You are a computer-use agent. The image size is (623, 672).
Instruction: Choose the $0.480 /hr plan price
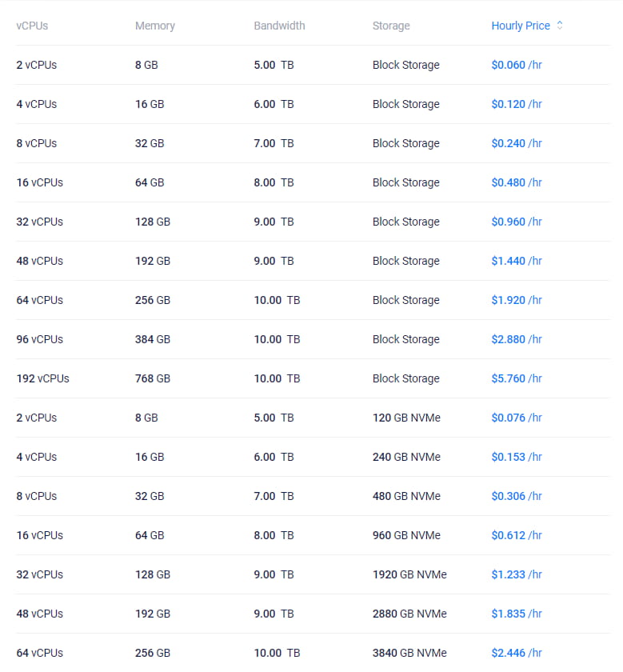coord(517,182)
